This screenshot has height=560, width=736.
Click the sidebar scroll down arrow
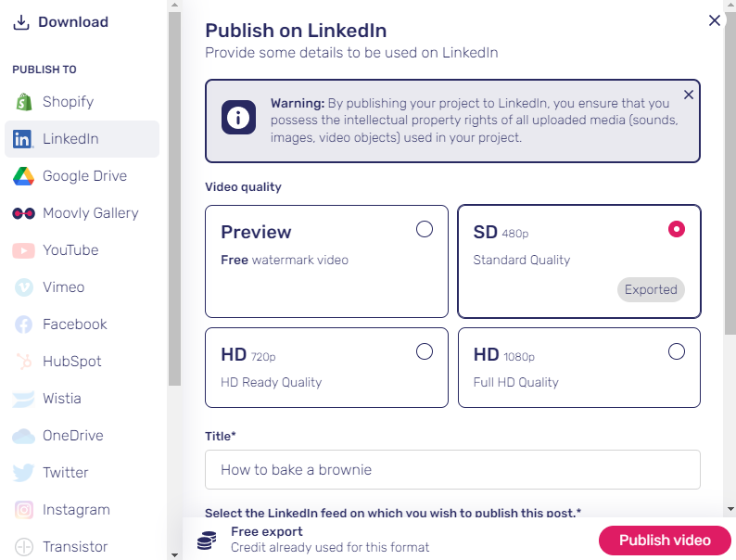[174, 555]
